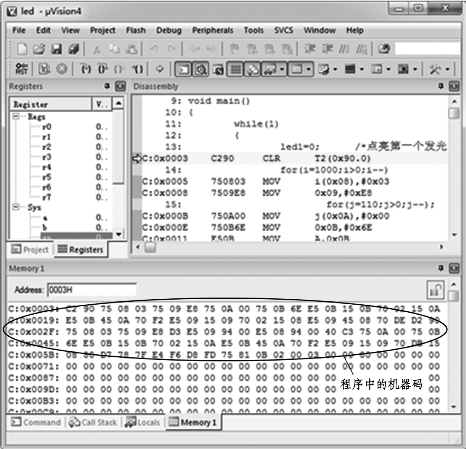
Task: Open the Peripherals menu
Action: [213, 30]
